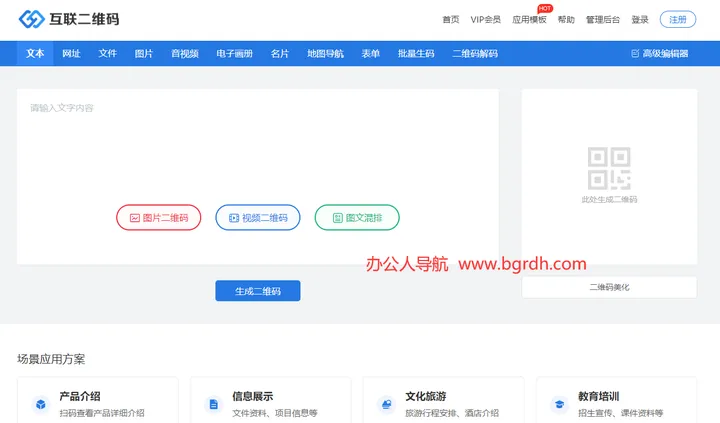This screenshot has width=720, height=423.
Task: Open the 二维码解码 tab
Action: coord(475,54)
